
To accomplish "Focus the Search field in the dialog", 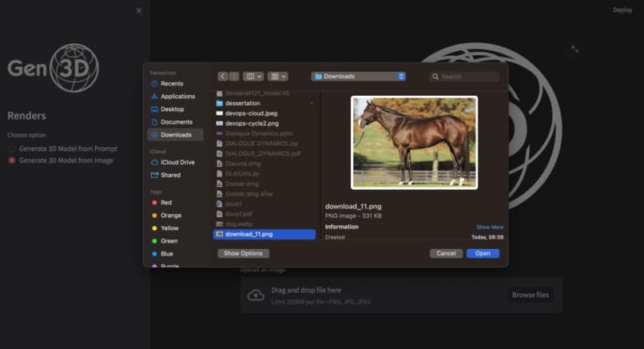I will tap(464, 77).
